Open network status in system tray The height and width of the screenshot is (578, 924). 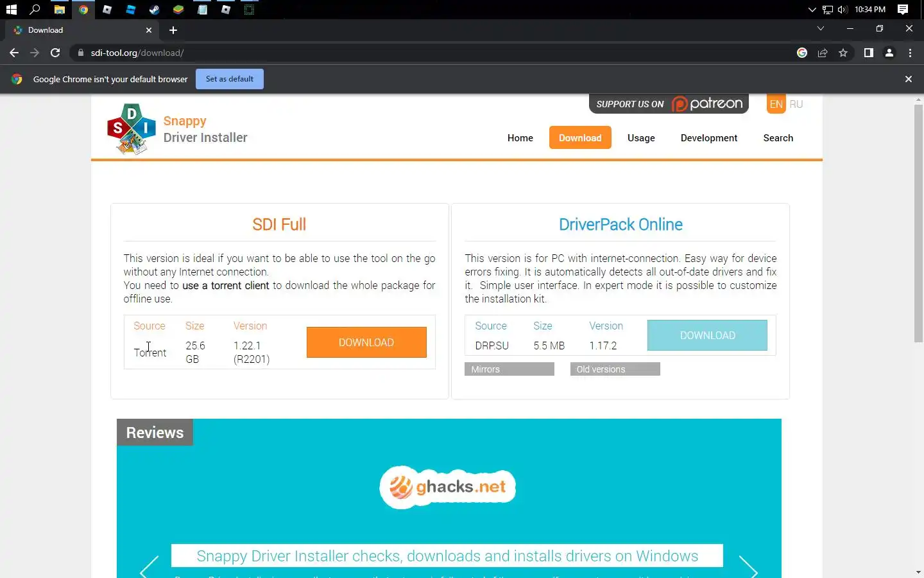tap(828, 10)
